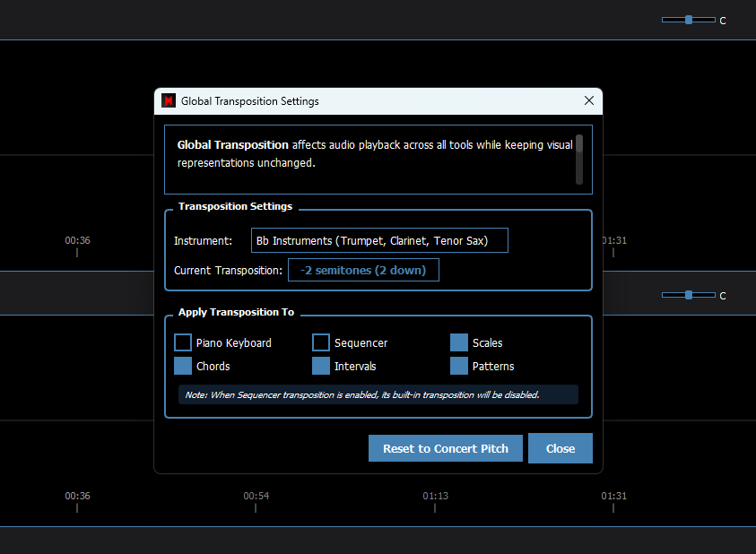Turn off the Patterns transposition checkbox
The height and width of the screenshot is (554, 756).
459,366
